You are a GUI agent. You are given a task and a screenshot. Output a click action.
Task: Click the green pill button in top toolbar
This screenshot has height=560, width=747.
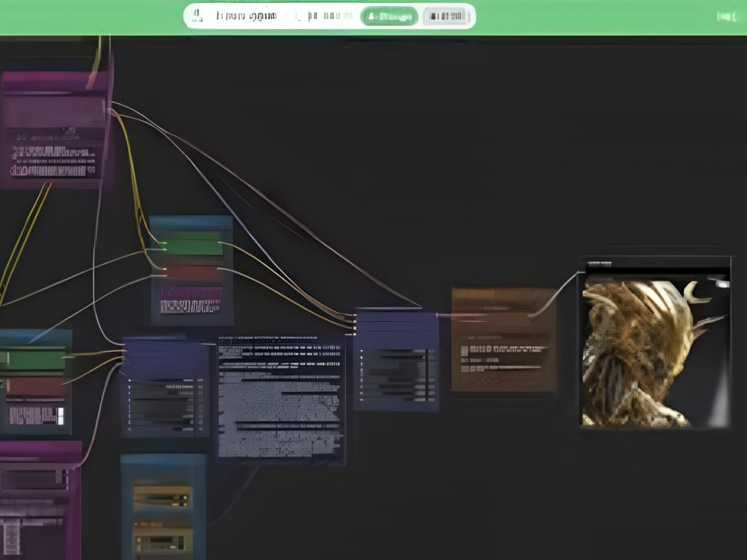[388, 16]
